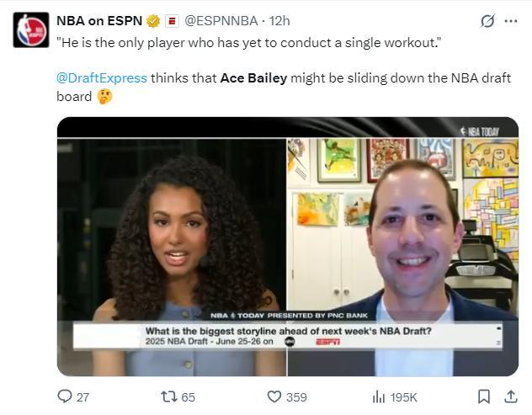This screenshot has height=415, width=532.
Task: Click the gold verified badge
Action: tap(153, 21)
